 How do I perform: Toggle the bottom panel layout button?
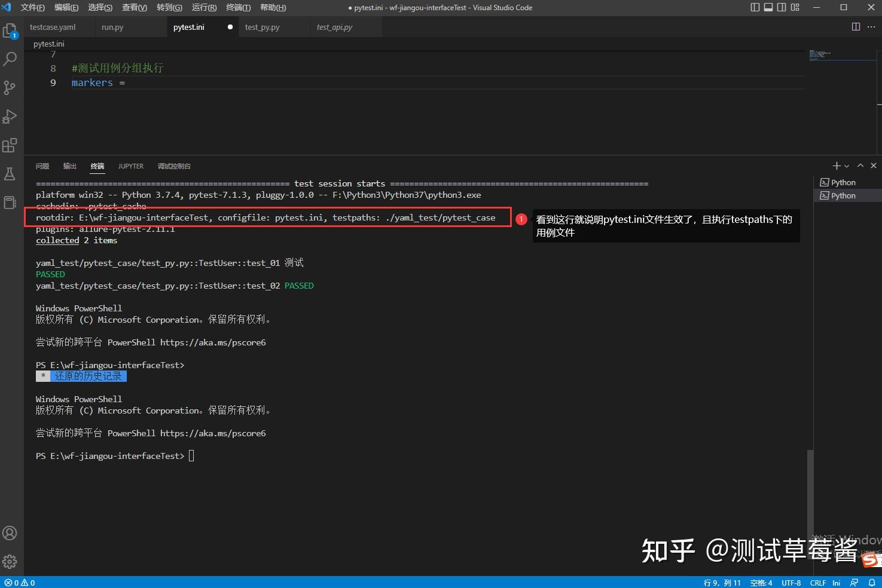pyautogui.click(x=768, y=7)
